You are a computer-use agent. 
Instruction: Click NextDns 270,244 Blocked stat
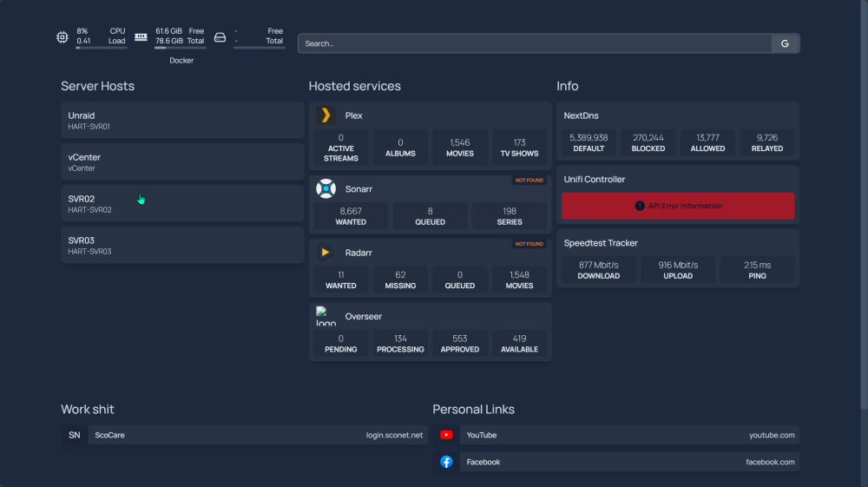click(x=648, y=142)
